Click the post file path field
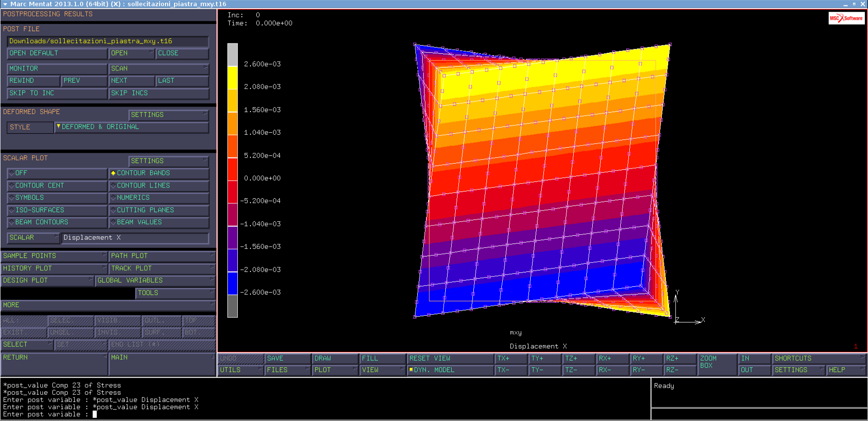 [107, 41]
